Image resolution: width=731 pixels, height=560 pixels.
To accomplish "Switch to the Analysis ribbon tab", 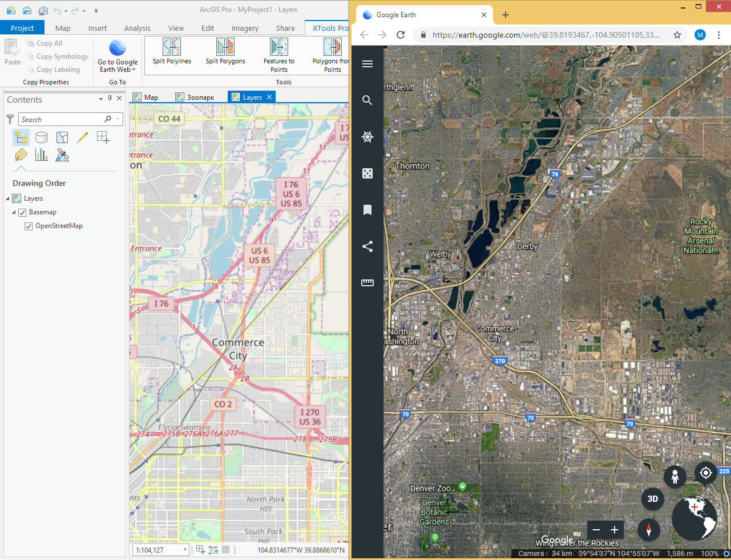I will pyautogui.click(x=138, y=28).
